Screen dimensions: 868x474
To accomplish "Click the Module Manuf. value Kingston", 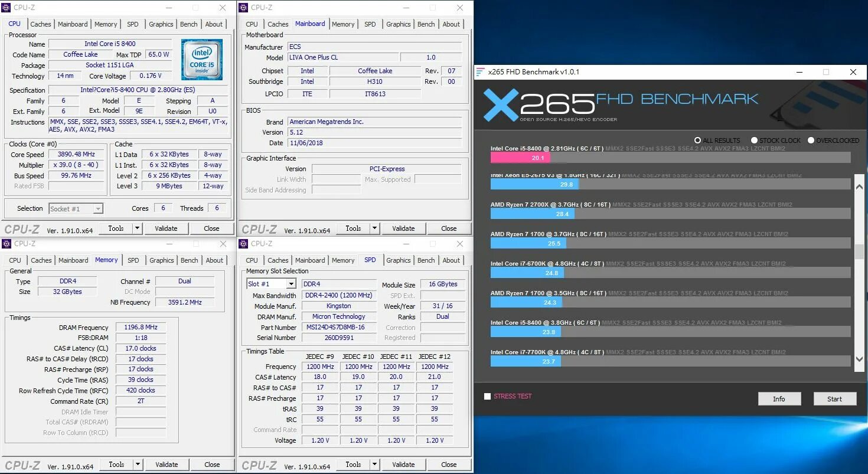I will (339, 306).
